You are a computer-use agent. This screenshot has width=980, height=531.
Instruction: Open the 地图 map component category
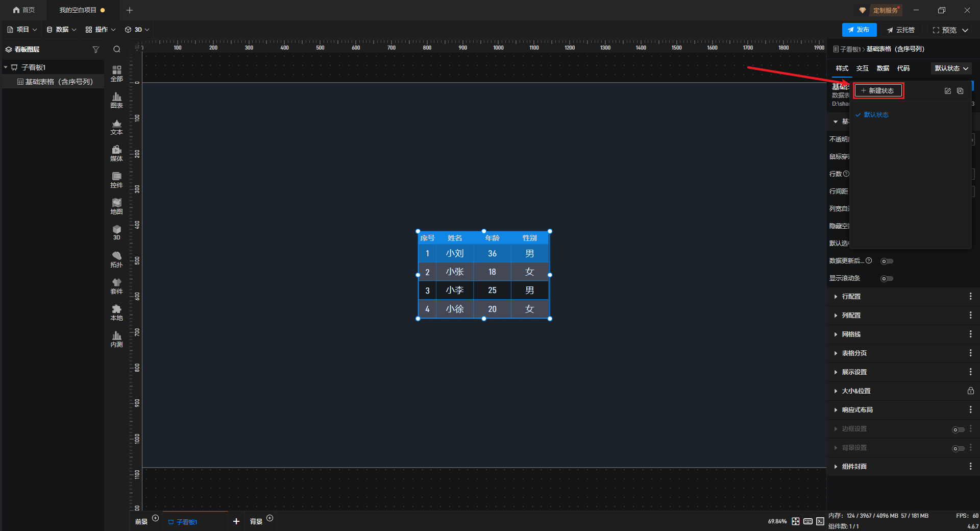point(116,206)
